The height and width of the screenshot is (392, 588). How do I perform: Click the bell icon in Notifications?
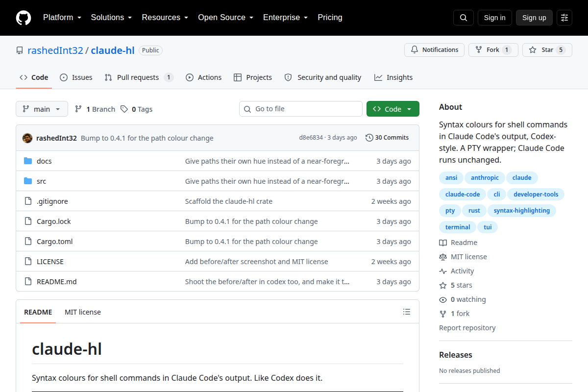(x=415, y=50)
